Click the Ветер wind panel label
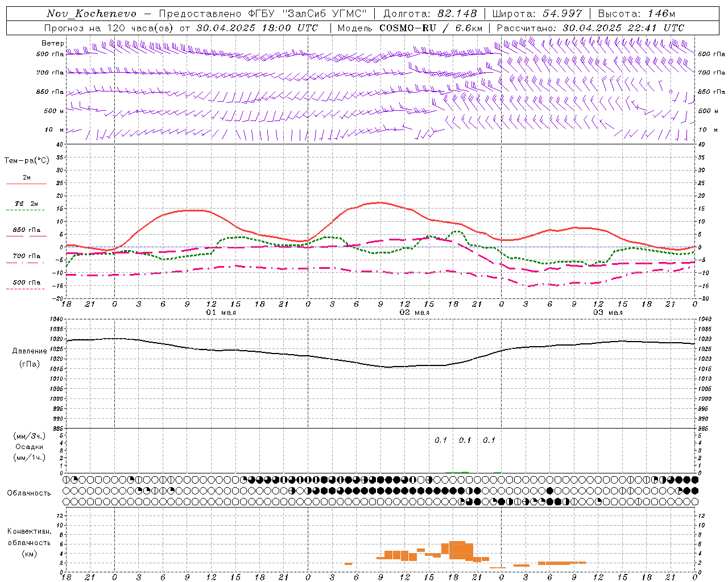 (x=53, y=43)
